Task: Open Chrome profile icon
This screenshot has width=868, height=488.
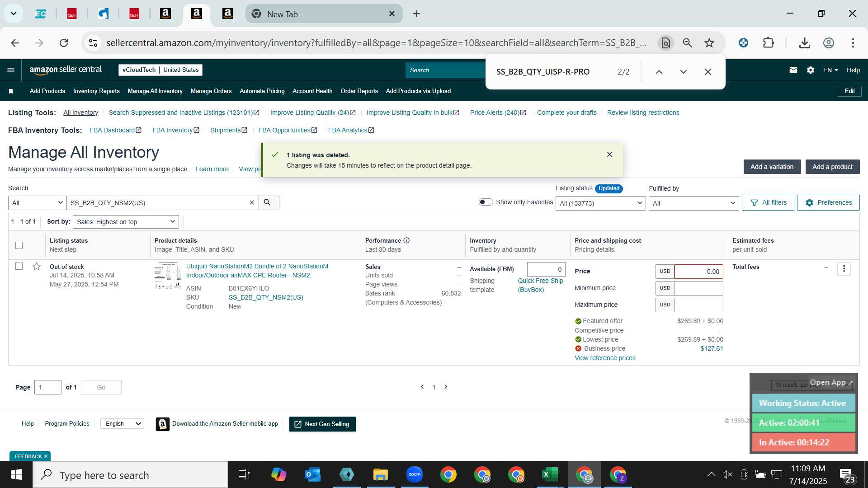Action: point(828,43)
